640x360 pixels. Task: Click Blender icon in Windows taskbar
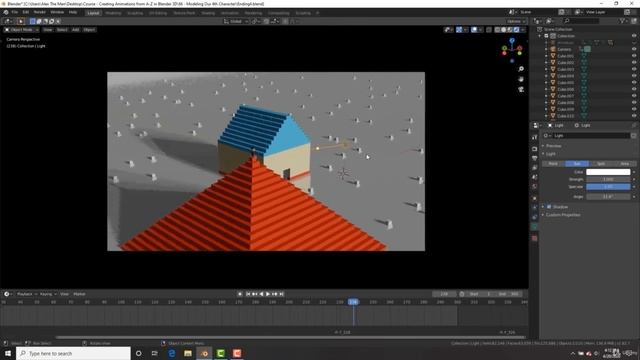pyautogui.click(x=204, y=353)
